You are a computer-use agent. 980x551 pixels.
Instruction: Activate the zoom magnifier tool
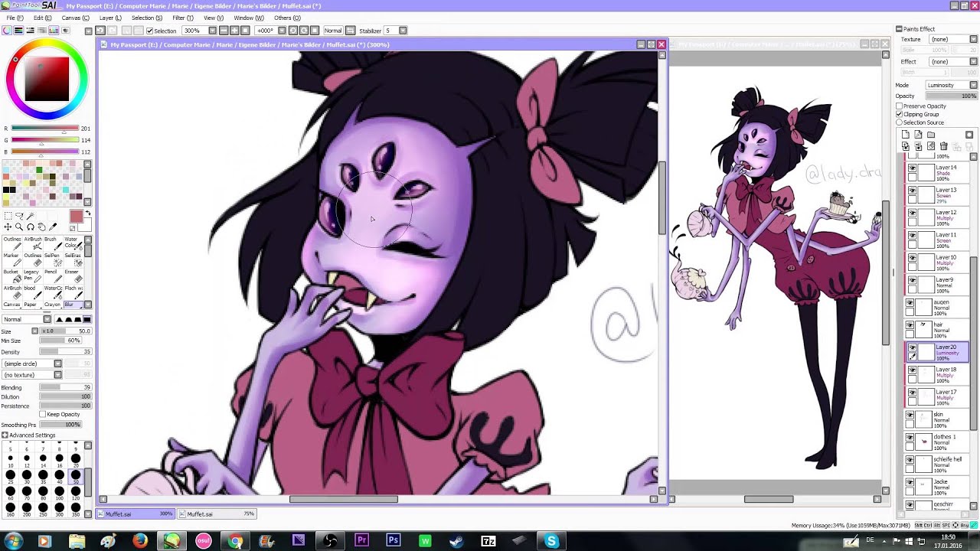point(19,227)
